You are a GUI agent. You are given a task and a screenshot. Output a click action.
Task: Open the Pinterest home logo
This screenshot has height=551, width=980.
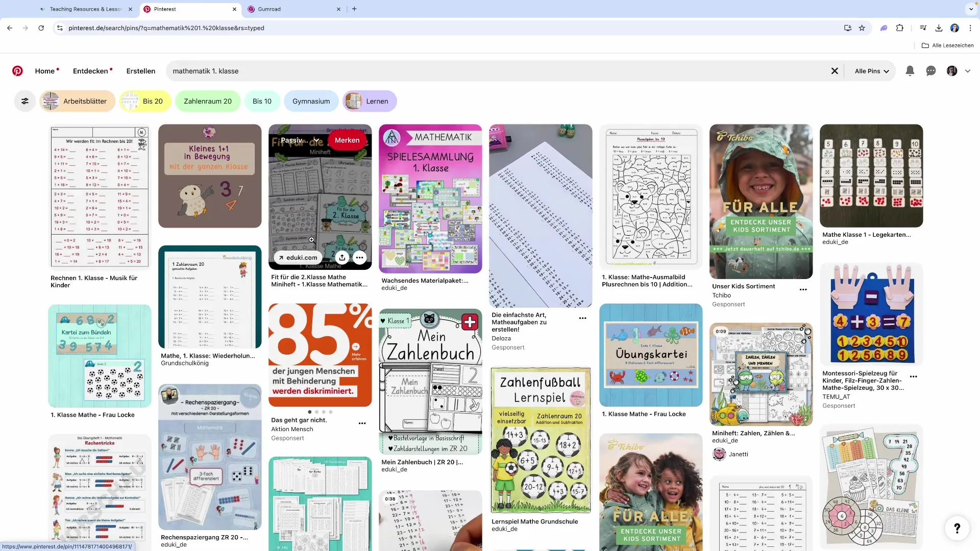point(17,71)
